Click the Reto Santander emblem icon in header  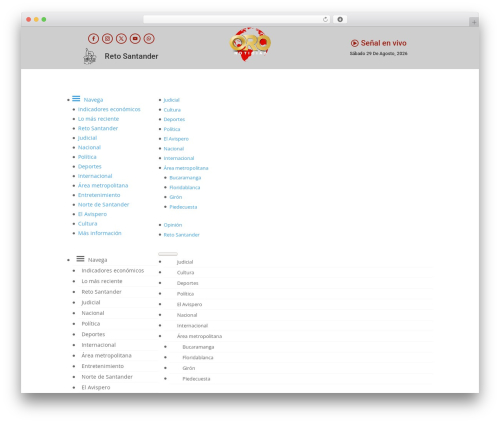click(x=89, y=56)
